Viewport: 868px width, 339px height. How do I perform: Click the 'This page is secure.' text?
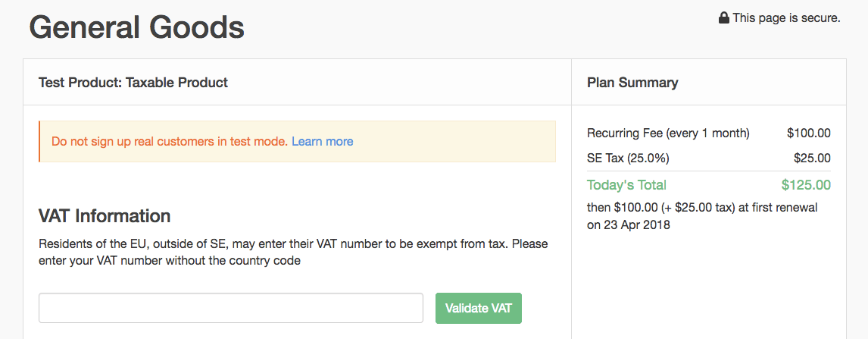point(786,18)
